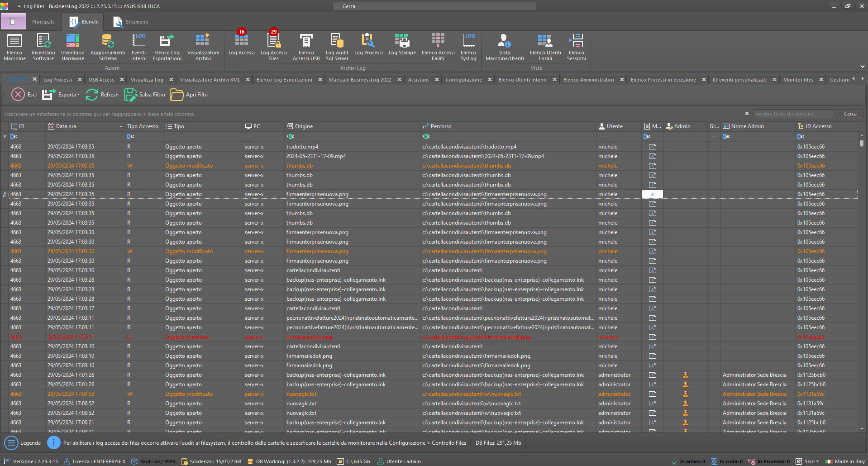Open the Log Accessi list

241,46
